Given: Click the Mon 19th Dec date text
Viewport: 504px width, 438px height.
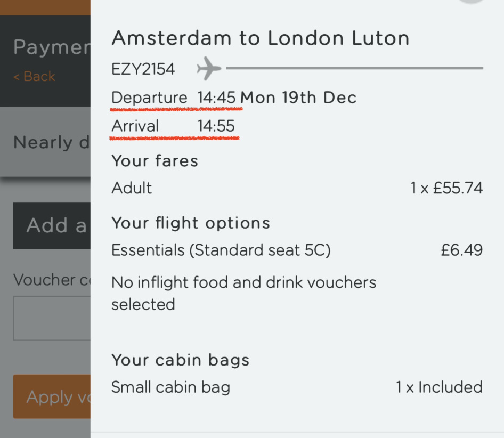Looking at the screenshot, I should click(298, 98).
